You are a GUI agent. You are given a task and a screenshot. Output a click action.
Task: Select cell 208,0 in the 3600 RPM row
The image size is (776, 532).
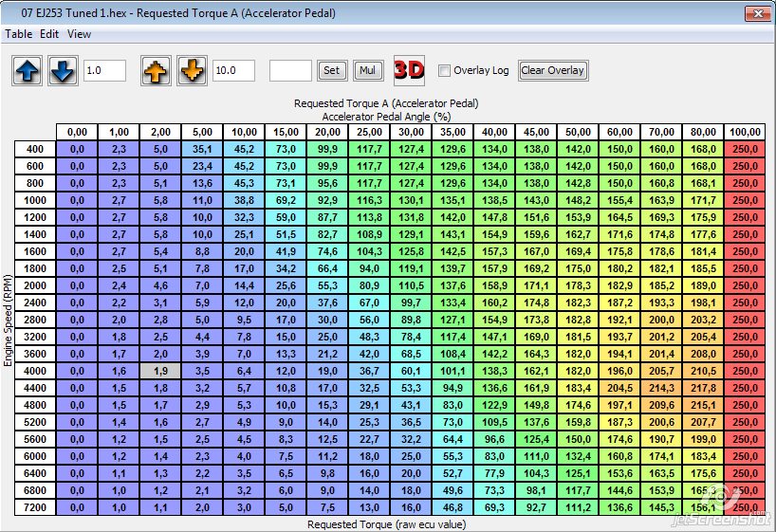pyautogui.click(x=703, y=354)
